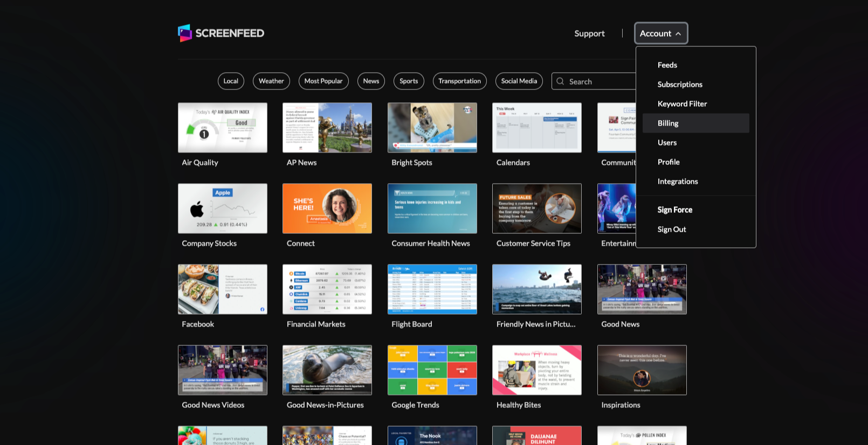
Task: Open the Inspirations feed thumbnail
Action: (642, 370)
